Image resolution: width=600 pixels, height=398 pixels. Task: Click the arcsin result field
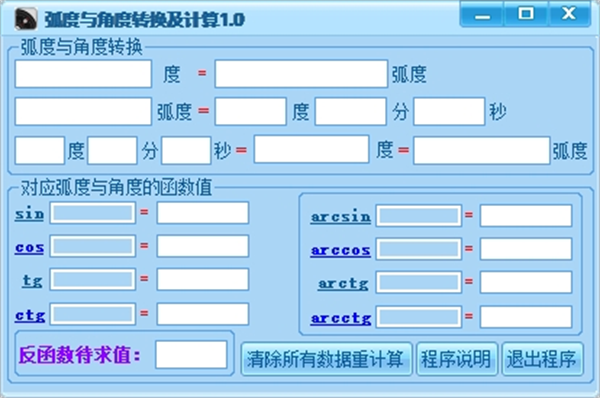526,216
